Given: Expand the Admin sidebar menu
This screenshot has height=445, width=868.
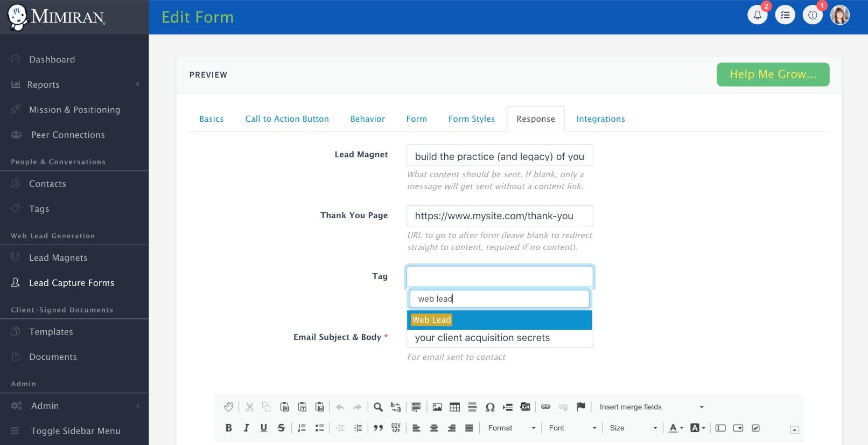Looking at the screenshot, I should click(74, 406).
